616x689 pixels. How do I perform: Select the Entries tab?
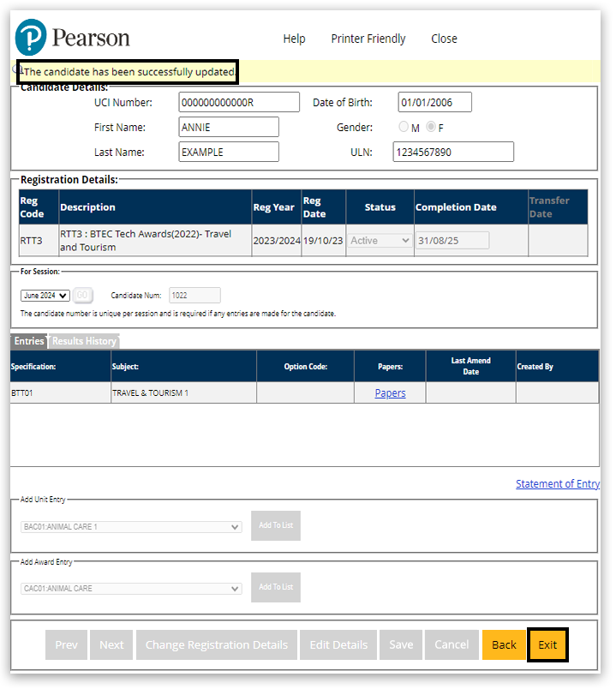(29, 341)
